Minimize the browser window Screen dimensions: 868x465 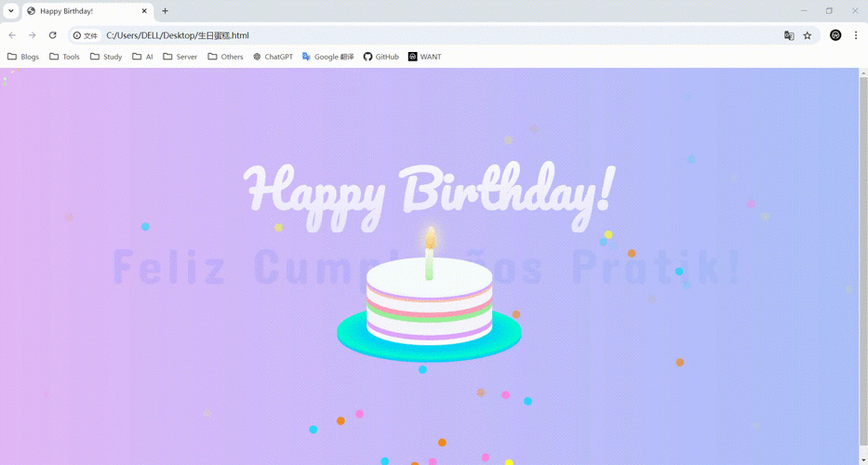(804, 10)
